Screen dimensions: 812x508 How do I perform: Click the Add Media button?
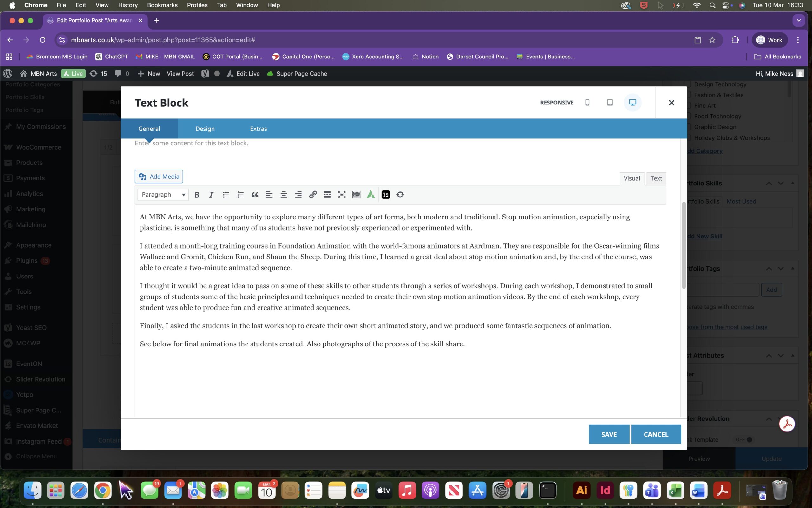(x=159, y=177)
